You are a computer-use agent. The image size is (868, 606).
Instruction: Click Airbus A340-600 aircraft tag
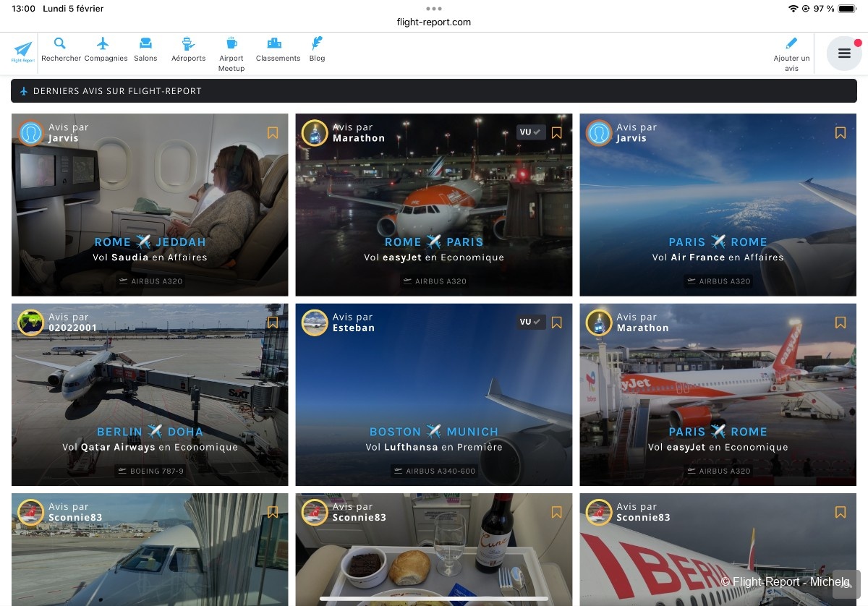coord(434,471)
